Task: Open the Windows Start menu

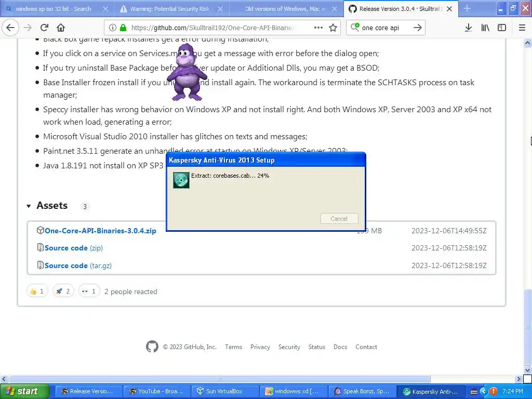Action: pos(24,392)
